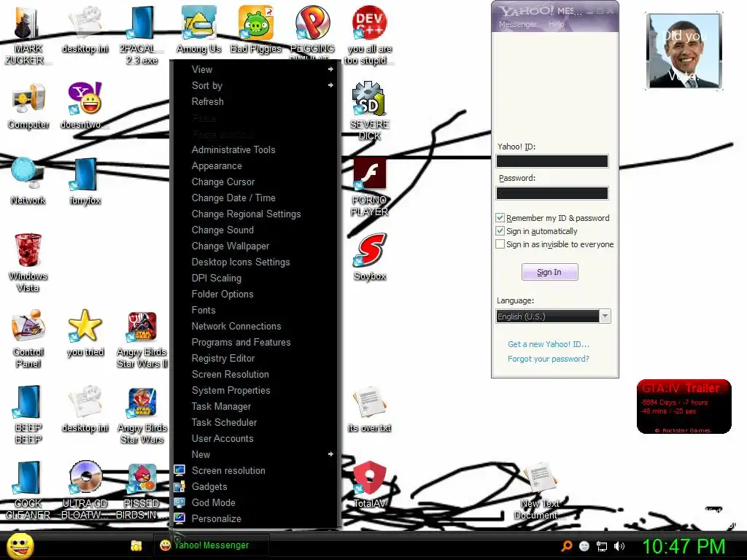Click the Yahoo! ID input field
This screenshot has height=560, width=747.
coord(552,161)
